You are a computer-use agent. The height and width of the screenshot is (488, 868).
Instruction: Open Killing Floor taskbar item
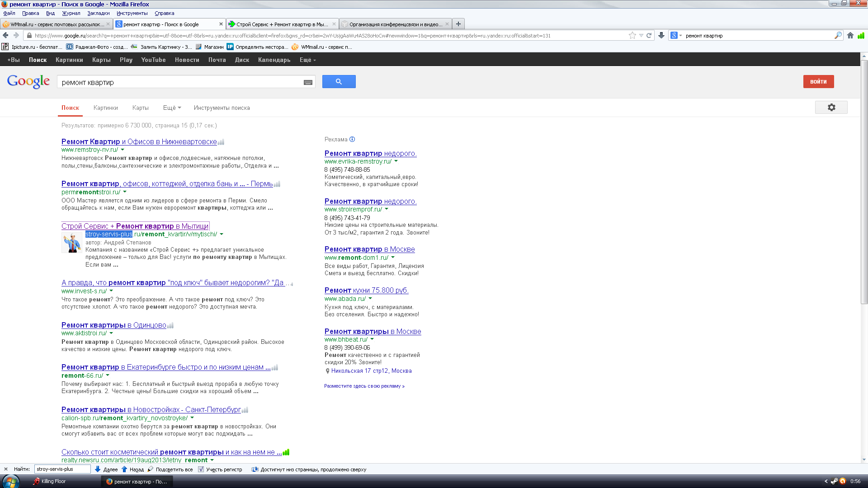click(x=50, y=482)
